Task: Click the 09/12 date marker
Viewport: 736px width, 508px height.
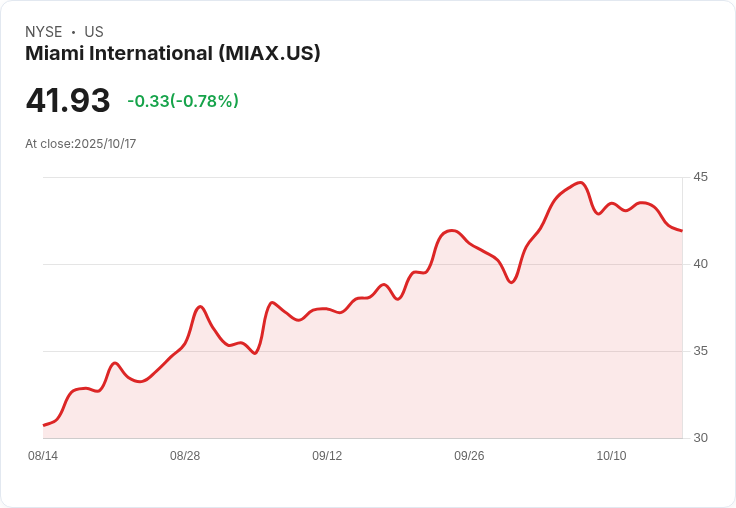Action: (327, 456)
